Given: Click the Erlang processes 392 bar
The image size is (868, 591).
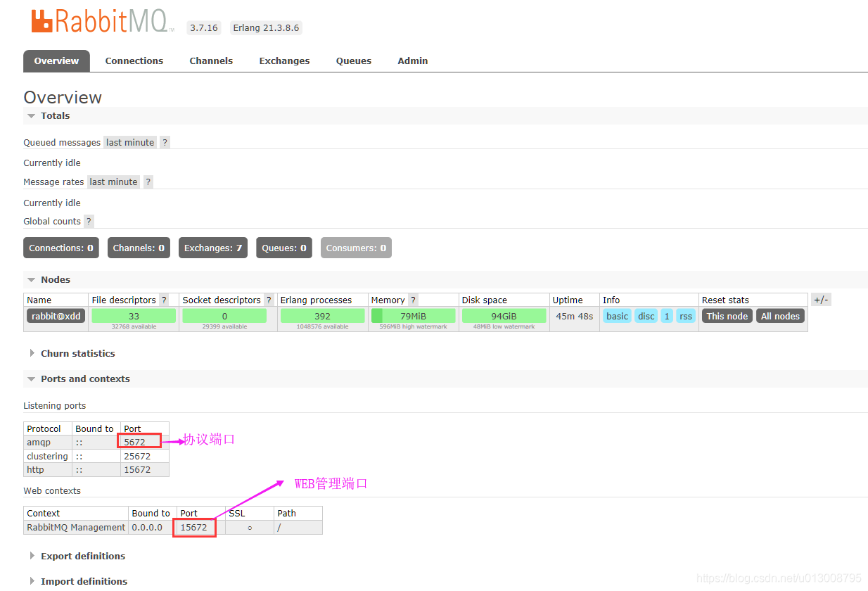Looking at the screenshot, I should pos(322,316).
